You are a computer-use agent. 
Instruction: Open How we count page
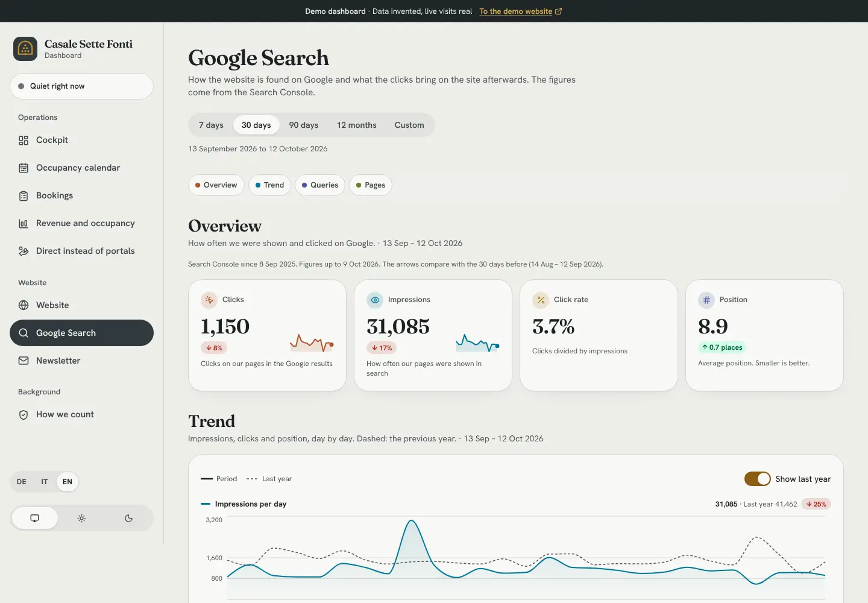(81, 414)
